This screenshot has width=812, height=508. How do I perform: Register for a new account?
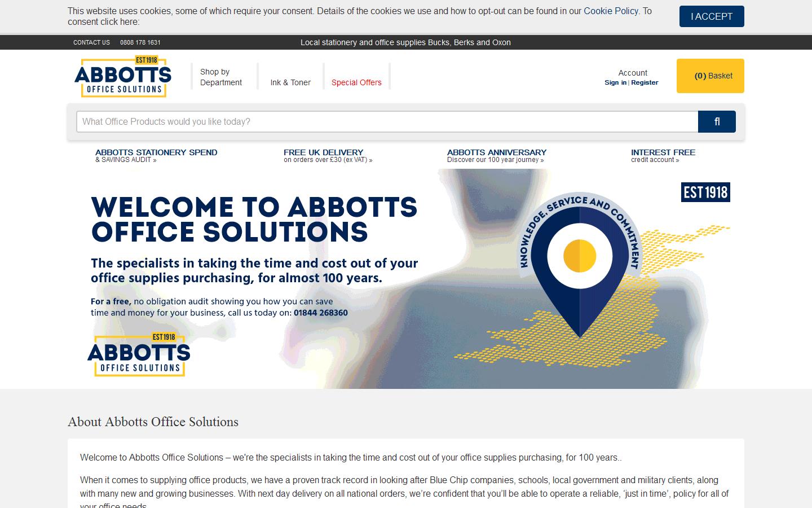[645, 82]
